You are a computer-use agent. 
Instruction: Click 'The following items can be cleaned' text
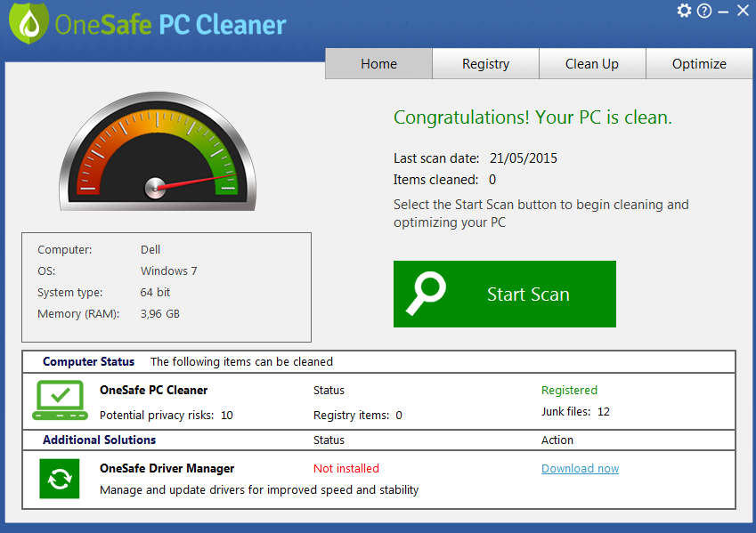(x=241, y=362)
